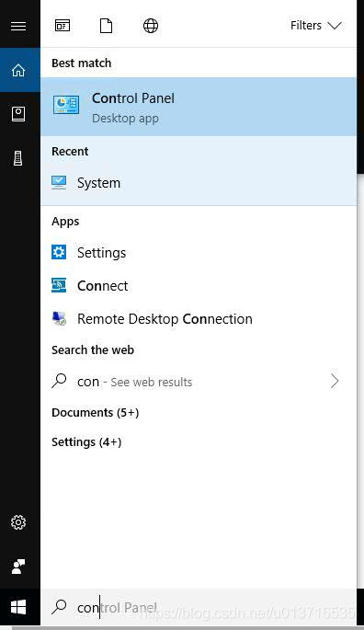This screenshot has width=364, height=630.
Task: Click the Best match heading
Action: [x=81, y=63]
